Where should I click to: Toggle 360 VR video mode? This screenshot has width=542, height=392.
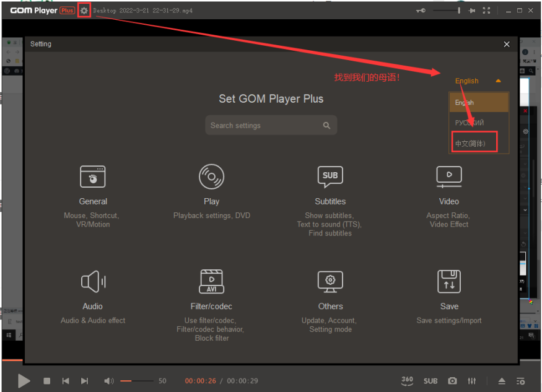(407, 381)
